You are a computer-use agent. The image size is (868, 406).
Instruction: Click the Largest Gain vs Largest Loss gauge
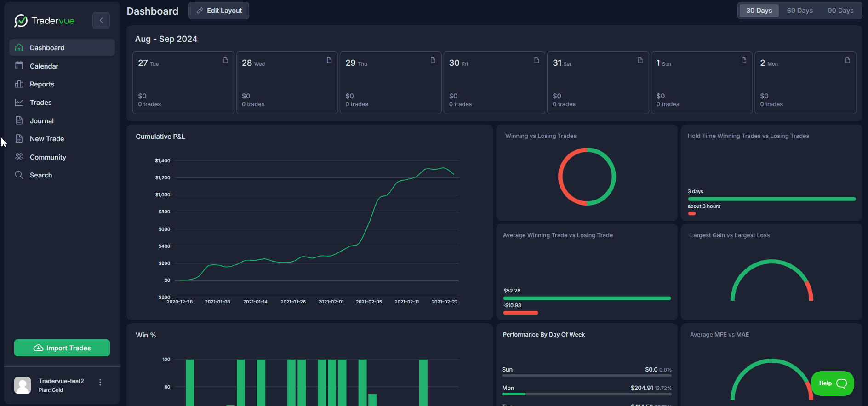(x=772, y=280)
